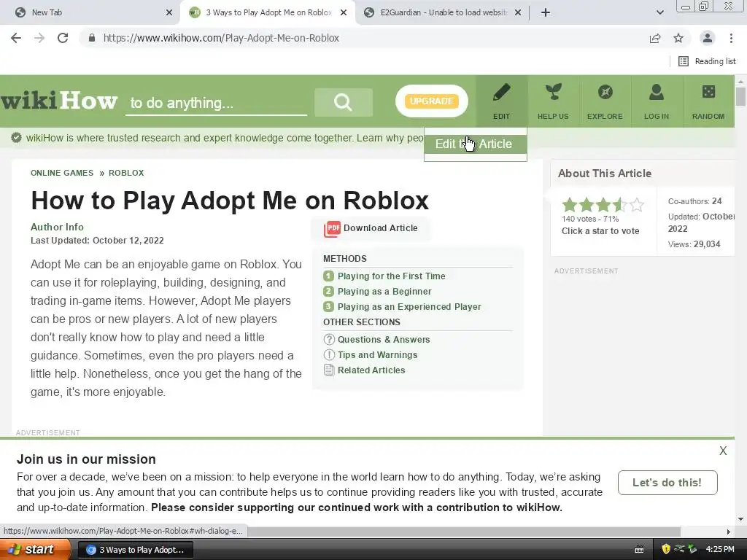This screenshot has height=560, width=747.
Task: Click the green verified checkmark badge
Action: click(x=16, y=138)
